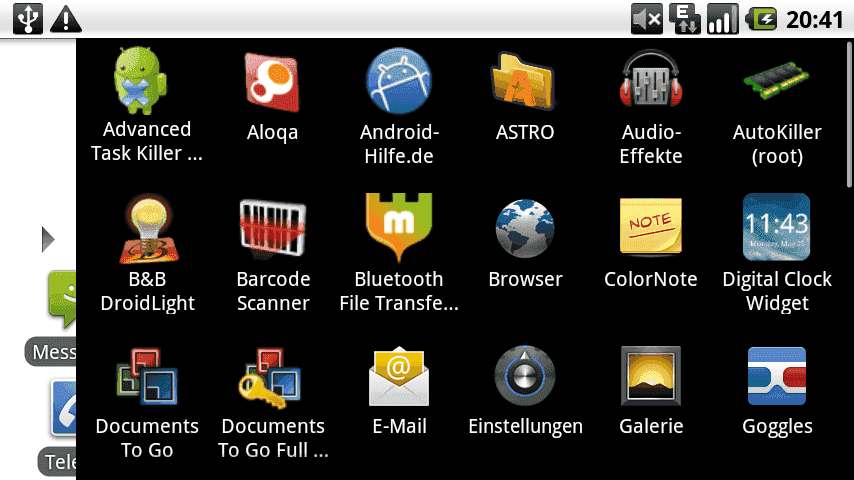Open the ASTRO file manager
This screenshot has height=480, width=854.
524,81
